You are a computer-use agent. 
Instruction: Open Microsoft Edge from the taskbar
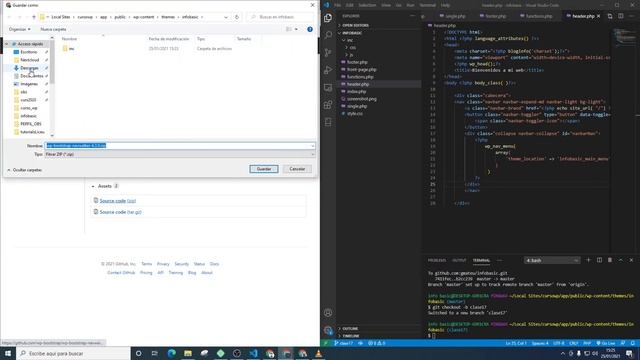(171, 353)
